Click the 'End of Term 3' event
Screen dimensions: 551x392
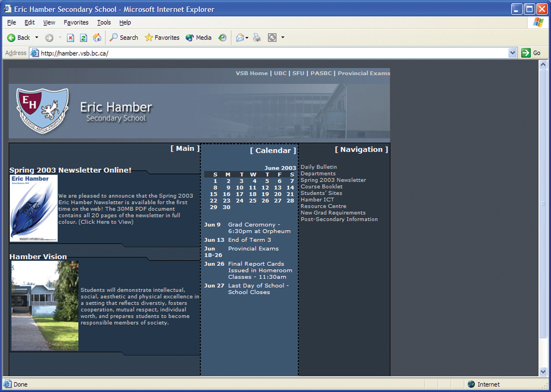(x=250, y=240)
